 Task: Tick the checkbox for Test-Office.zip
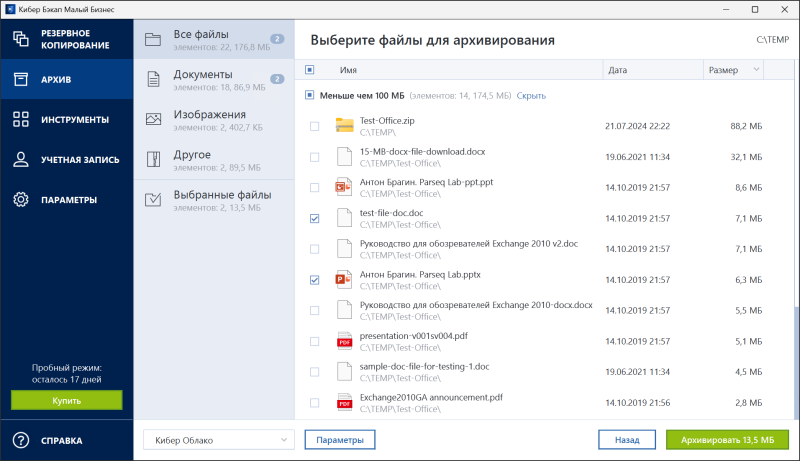(x=315, y=126)
